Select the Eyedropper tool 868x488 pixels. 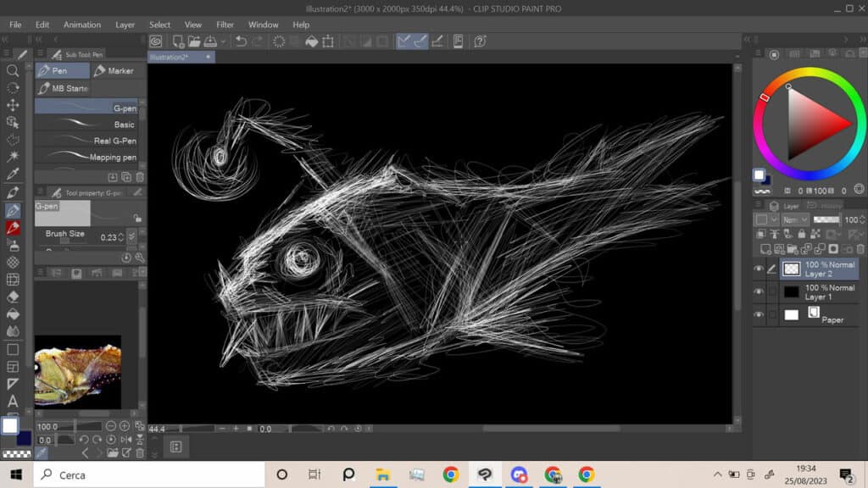coord(13,175)
